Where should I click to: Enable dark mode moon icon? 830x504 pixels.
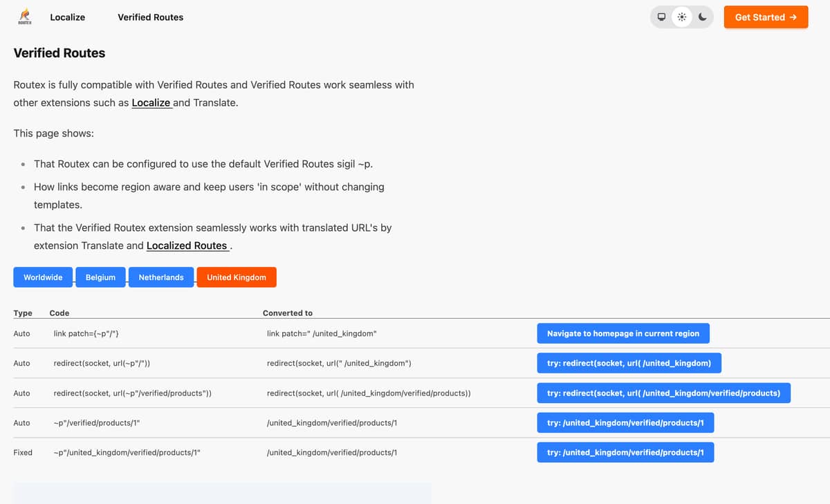coord(702,17)
